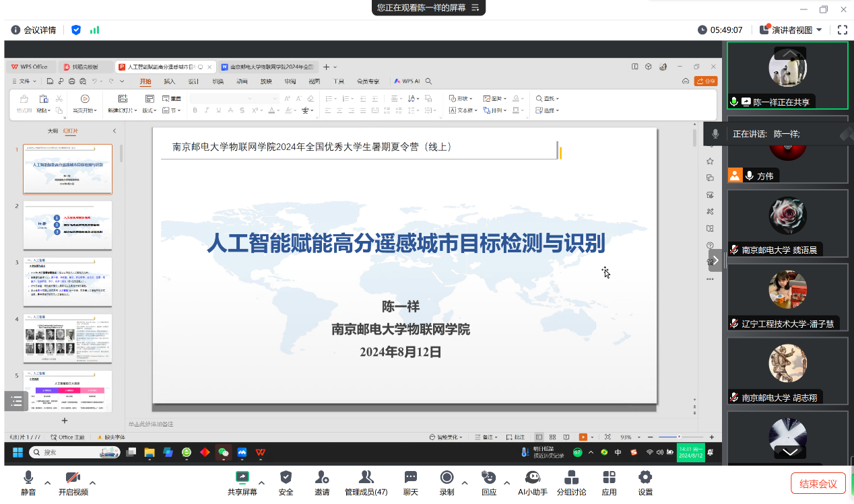Open the 演讲者视图 layout dropdown
Viewport: 854px width, 504px height.
click(792, 30)
